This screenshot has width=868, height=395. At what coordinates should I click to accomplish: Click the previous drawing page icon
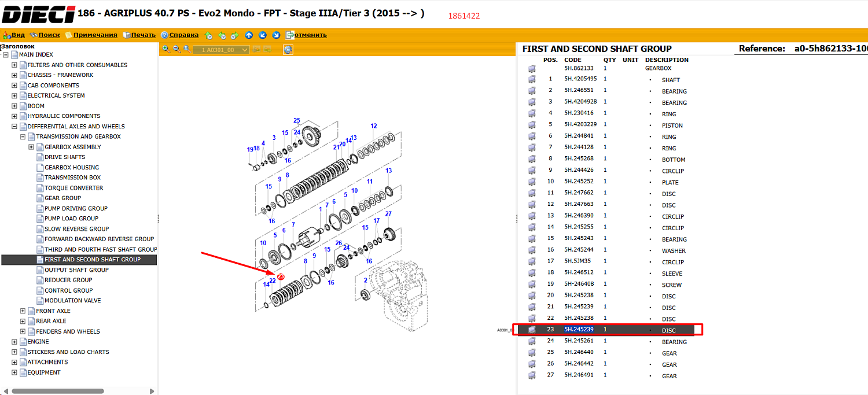(256, 50)
